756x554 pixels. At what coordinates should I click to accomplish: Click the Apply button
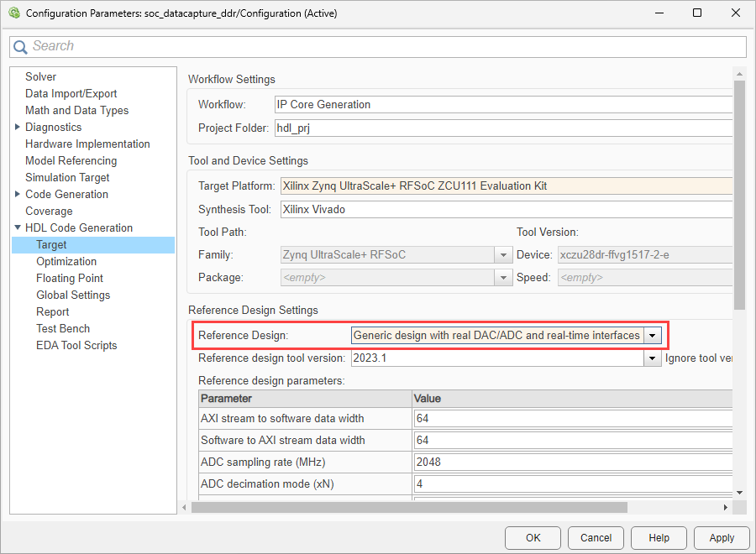click(x=722, y=538)
